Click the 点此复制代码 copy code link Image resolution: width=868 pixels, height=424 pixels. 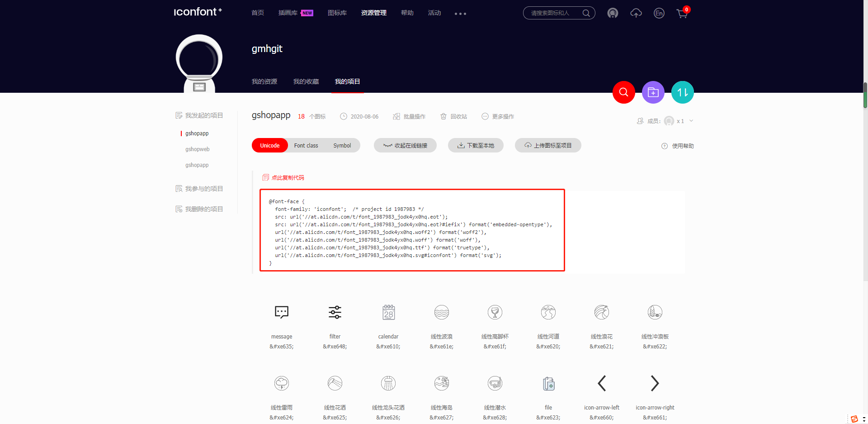click(x=283, y=177)
